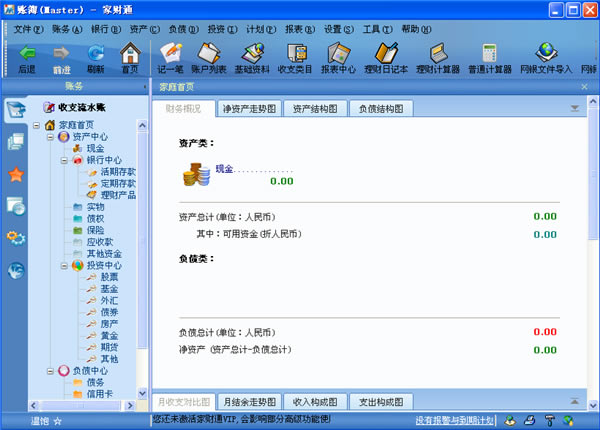
Task: Click the 前进 forward arrow
Action: coord(61,59)
